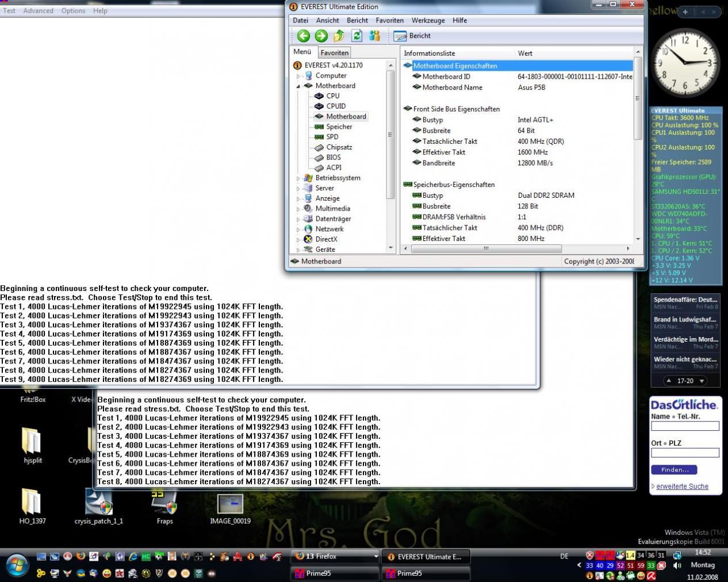728x582 pixels.
Task: Click the up-level arrow toolbar icon
Action: pyautogui.click(x=339, y=36)
